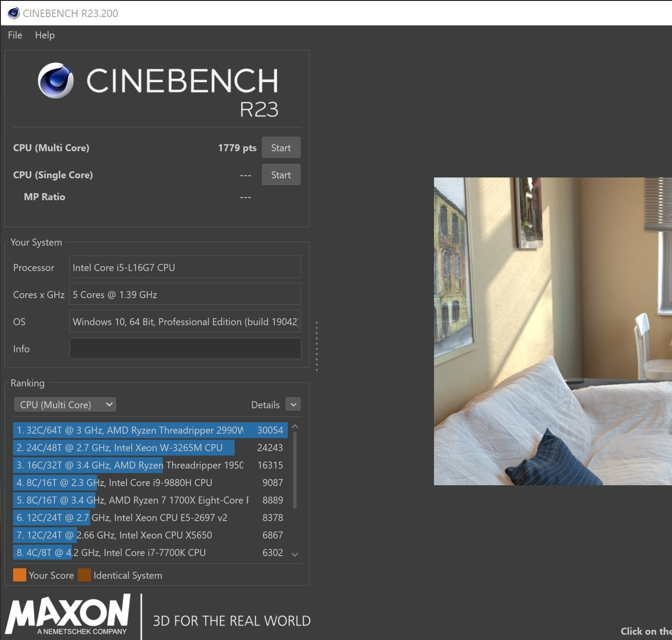This screenshot has height=640, width=672.
Task: Click the ranking list scroll down arrow
Action: 295,554
